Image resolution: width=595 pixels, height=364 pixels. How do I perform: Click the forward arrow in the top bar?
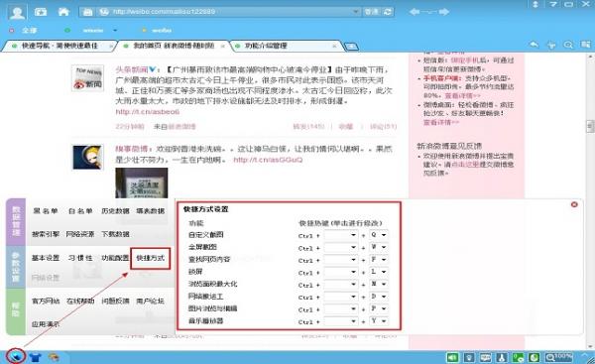(x=444, y=12)
